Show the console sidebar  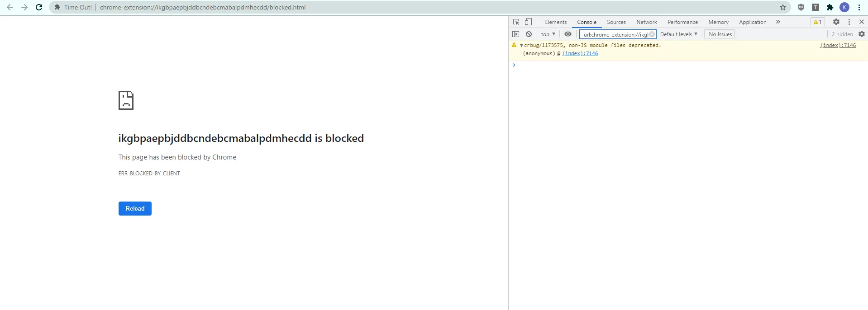[x=516, y=34]
